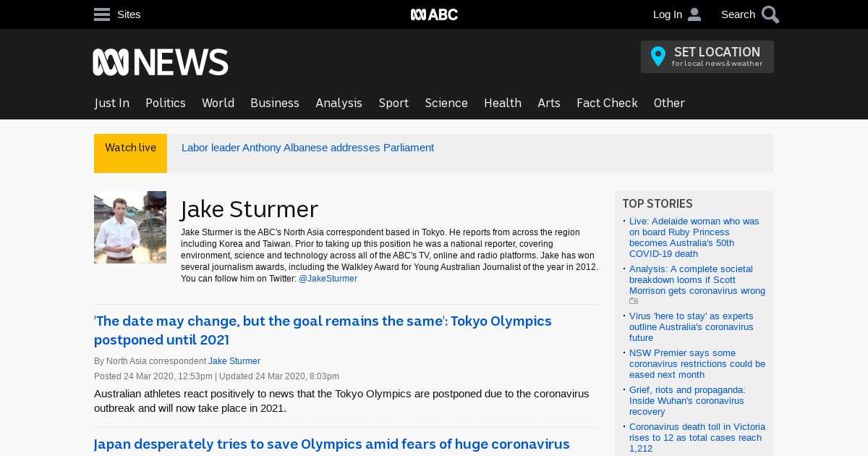Viewport: 868px width, 456px height.
Task: Click the Search magnifier icon
Action: pos(770,14)
